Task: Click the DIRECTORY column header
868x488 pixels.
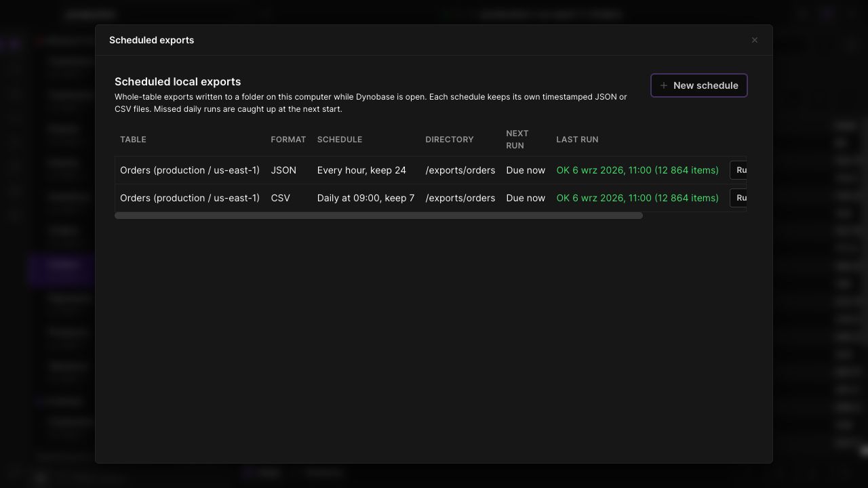Action: coord(450,140)
